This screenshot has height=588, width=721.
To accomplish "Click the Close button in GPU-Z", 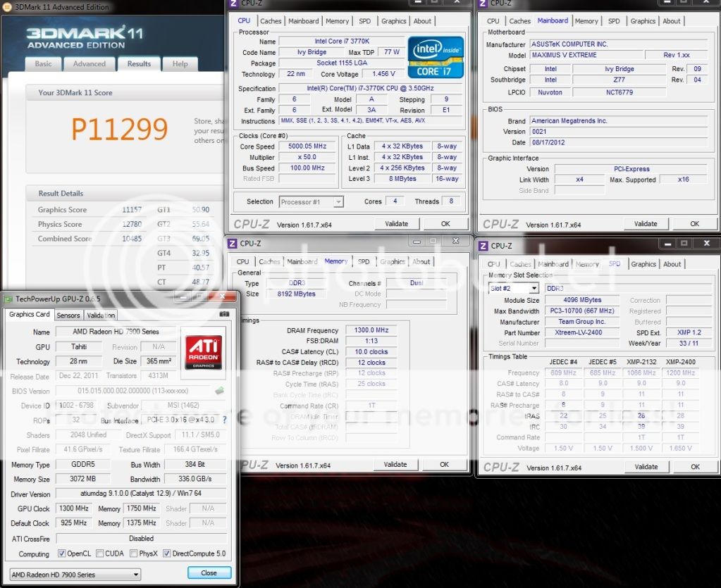I will [x=209, y=573].
